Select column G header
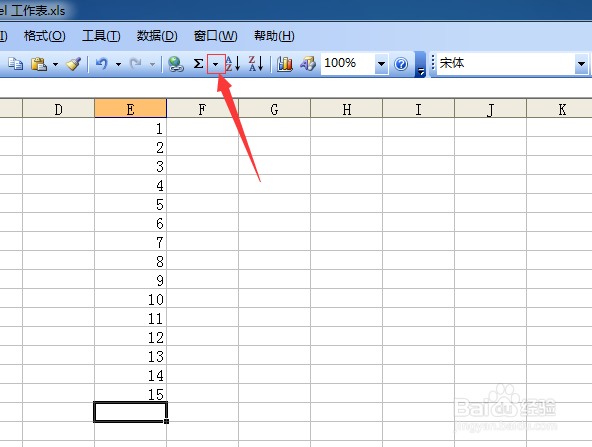592x447 pixels. pos(274,109)
